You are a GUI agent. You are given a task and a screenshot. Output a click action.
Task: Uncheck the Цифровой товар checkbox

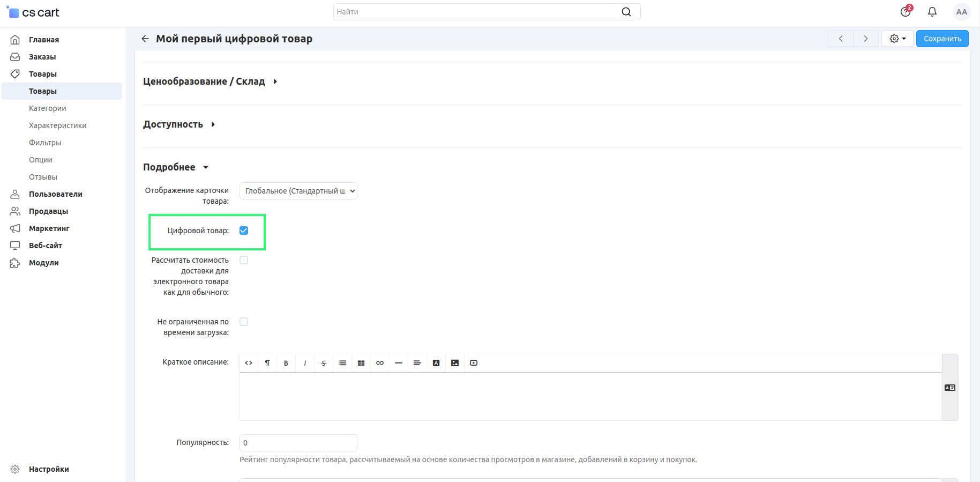click(x=244, y=231)
